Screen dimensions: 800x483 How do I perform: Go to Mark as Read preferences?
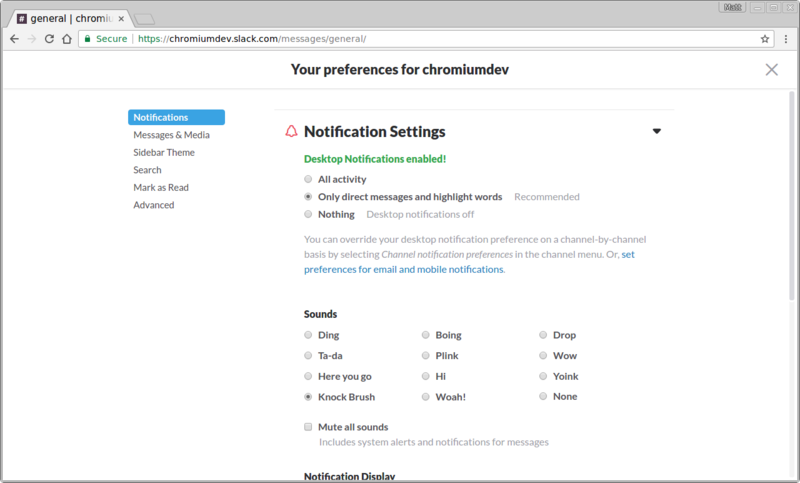tap(161, 187)
